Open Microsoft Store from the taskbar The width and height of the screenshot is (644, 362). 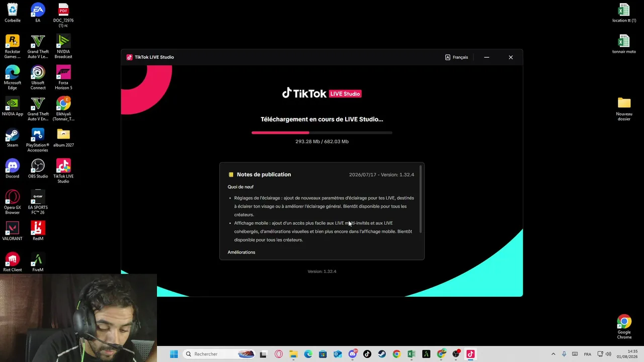pos(323,354)
